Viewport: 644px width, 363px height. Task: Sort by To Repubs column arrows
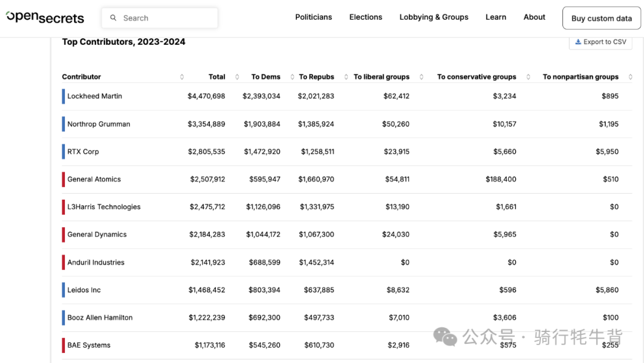(346, 77)
